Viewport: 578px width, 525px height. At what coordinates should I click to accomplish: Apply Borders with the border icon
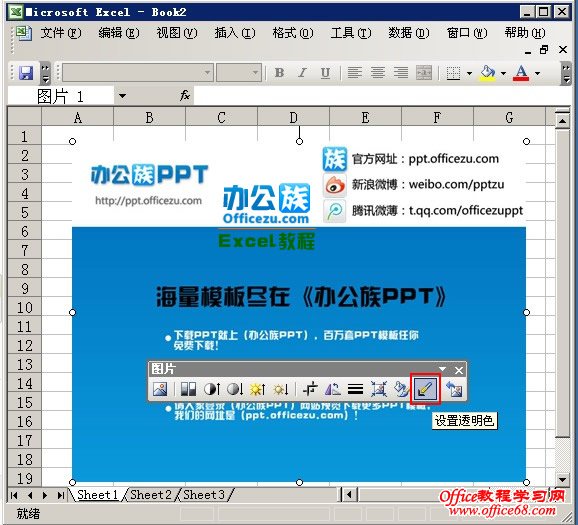point(453,73)
